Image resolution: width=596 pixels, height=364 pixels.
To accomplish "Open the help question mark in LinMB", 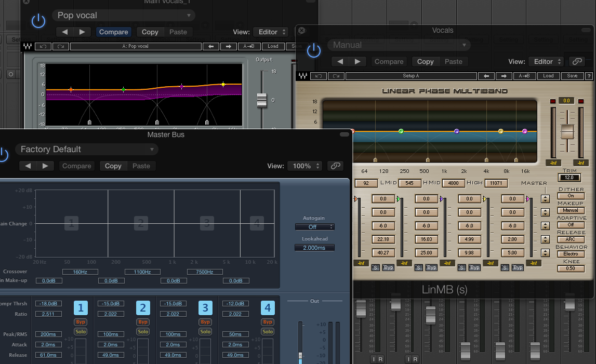I will click(x=589, y=76).
